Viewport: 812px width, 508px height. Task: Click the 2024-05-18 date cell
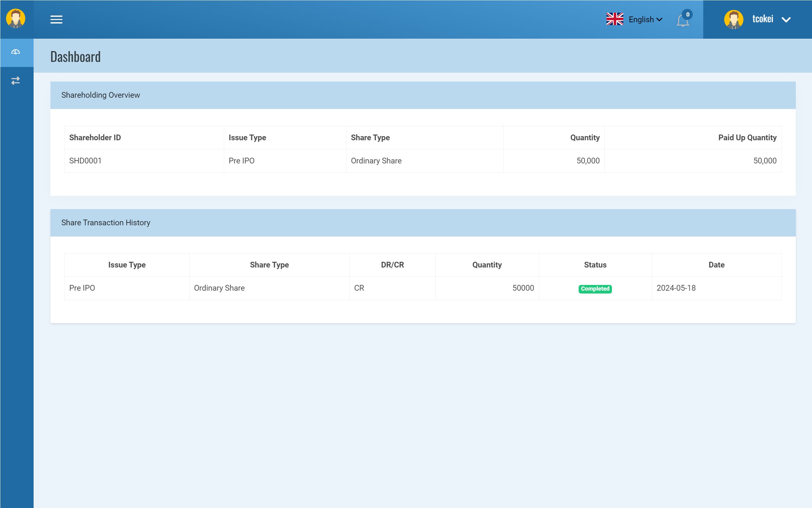click(x=676, y=288)
